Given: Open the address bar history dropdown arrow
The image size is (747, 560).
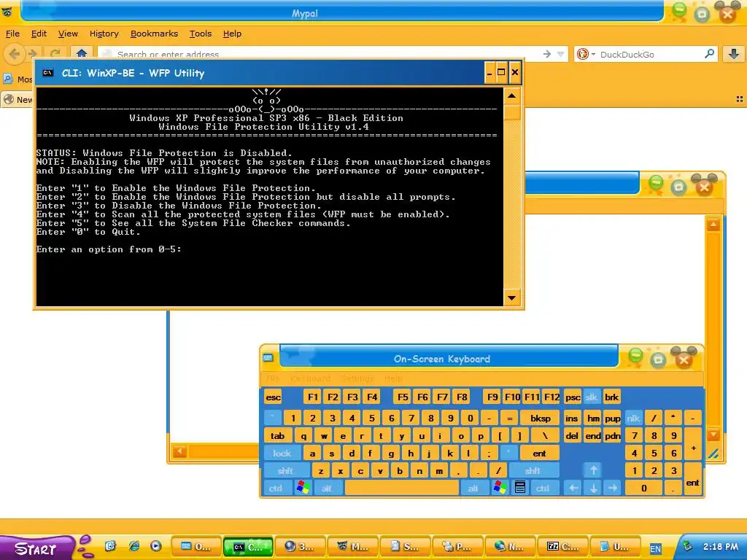Looking at the screenshot, I should tap(561, 54).
